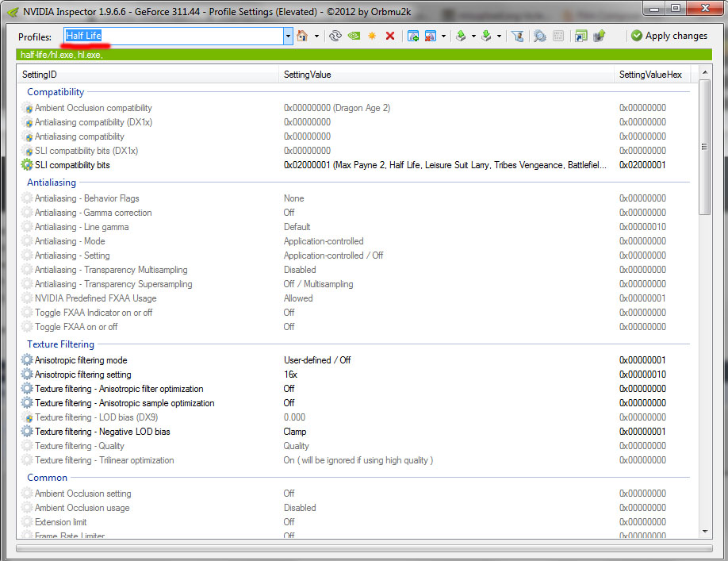This screenshot has width=728, height=561.
Task: Click the vertical scrollbar up arrow
Action: [705, 72]
